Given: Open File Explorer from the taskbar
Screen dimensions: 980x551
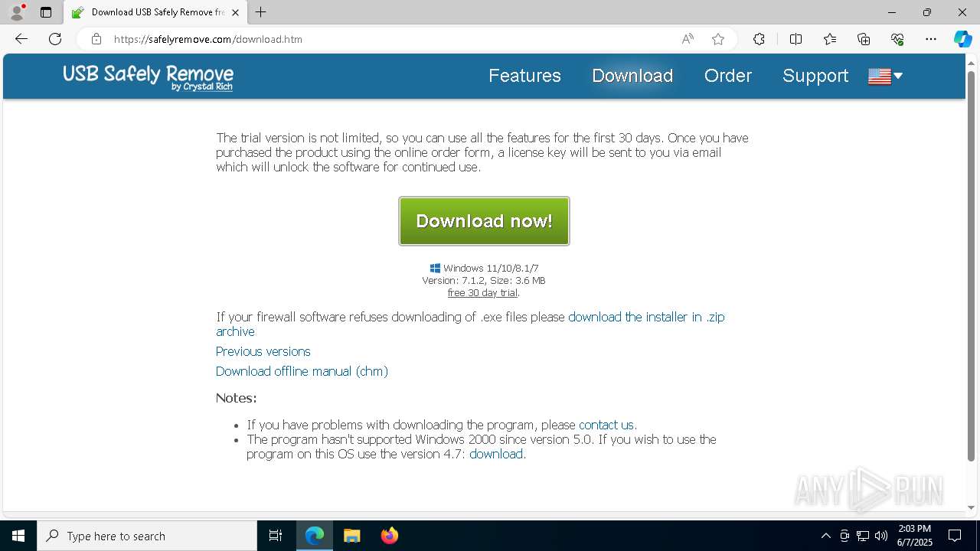Looking at the screenshot, I should coord(351,536).
